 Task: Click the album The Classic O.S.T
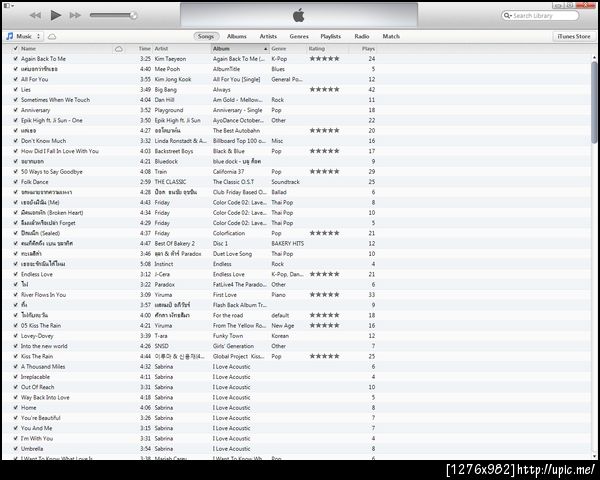point(233,182)
